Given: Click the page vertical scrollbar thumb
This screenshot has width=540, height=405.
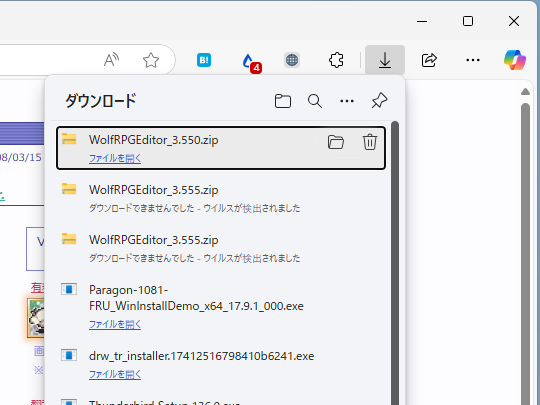Looking at the screenshot, I should (x=525, y=254).
